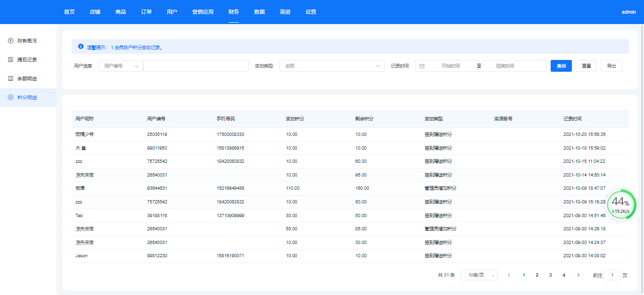Click the blue 查询 button
The height and width of the screenshot is (295, 644).
[561, 66]
